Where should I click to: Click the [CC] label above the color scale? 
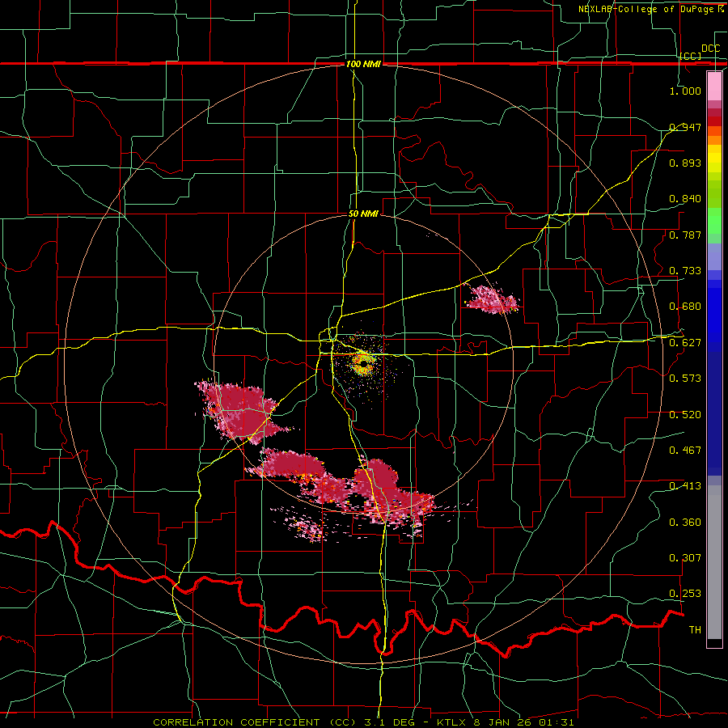tap(691, 56)
